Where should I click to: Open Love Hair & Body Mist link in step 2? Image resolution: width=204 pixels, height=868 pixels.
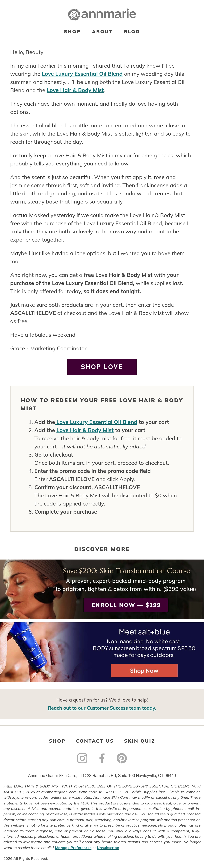pyautogui.click(x=85, y=430)
